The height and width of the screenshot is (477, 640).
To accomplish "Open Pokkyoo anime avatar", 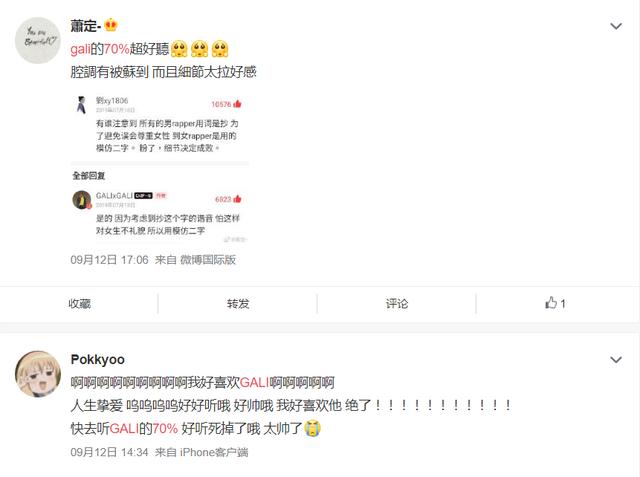I will point(38,373).
